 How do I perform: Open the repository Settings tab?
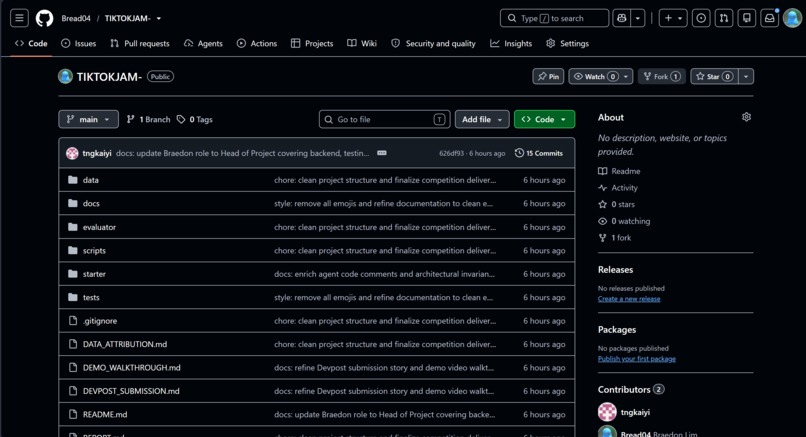pyautogui.click(x=567, y=44)
